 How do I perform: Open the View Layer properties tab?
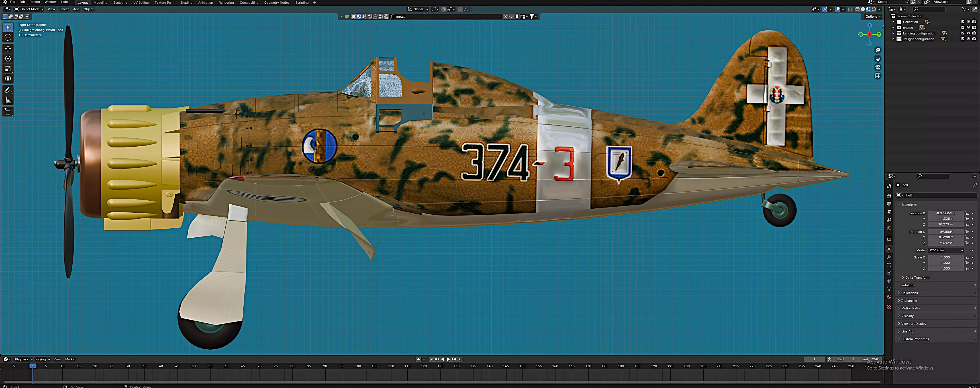(889, 212)
